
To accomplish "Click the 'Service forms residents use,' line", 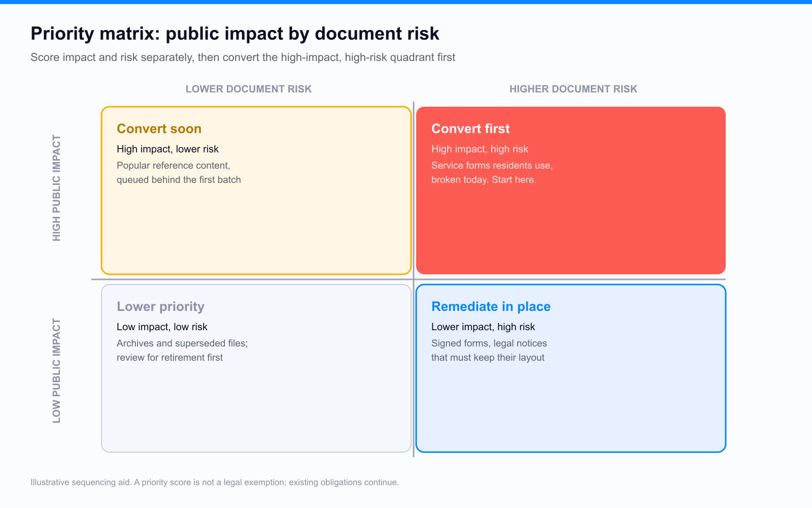I will point(492,165).
